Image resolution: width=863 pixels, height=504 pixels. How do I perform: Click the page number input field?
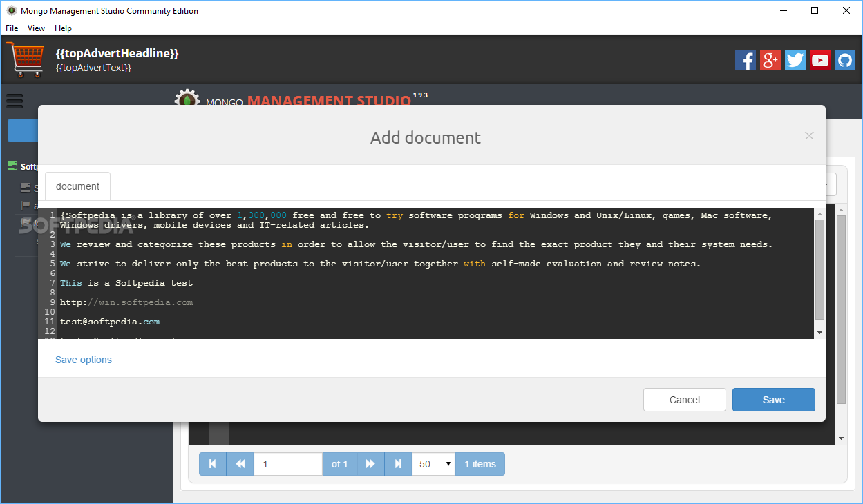(288, 464)
